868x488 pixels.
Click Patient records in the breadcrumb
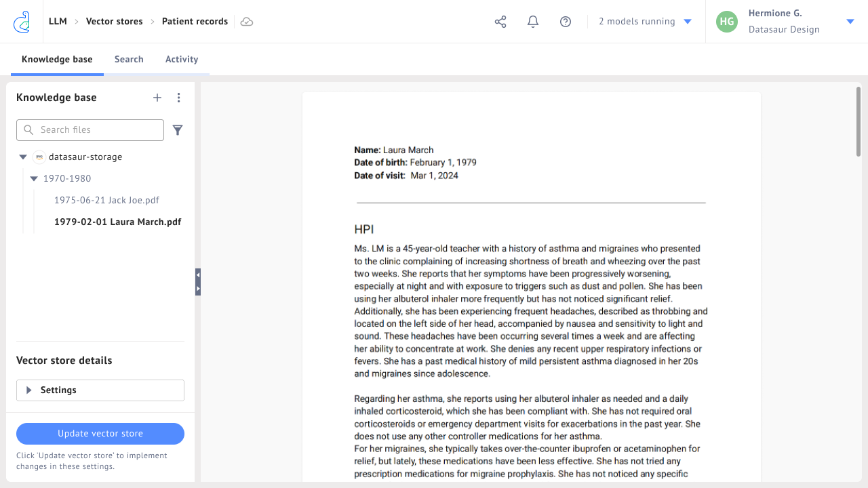[x=195, y=22]
